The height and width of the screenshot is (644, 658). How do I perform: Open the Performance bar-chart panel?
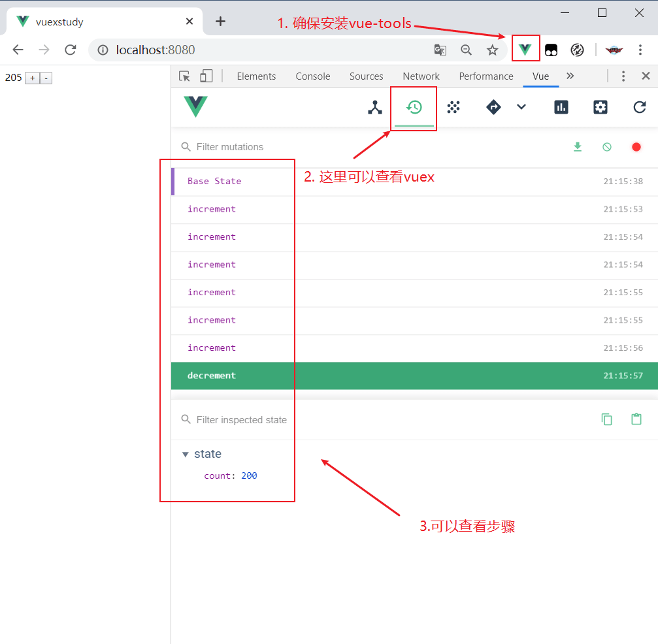tap(561, 106)
